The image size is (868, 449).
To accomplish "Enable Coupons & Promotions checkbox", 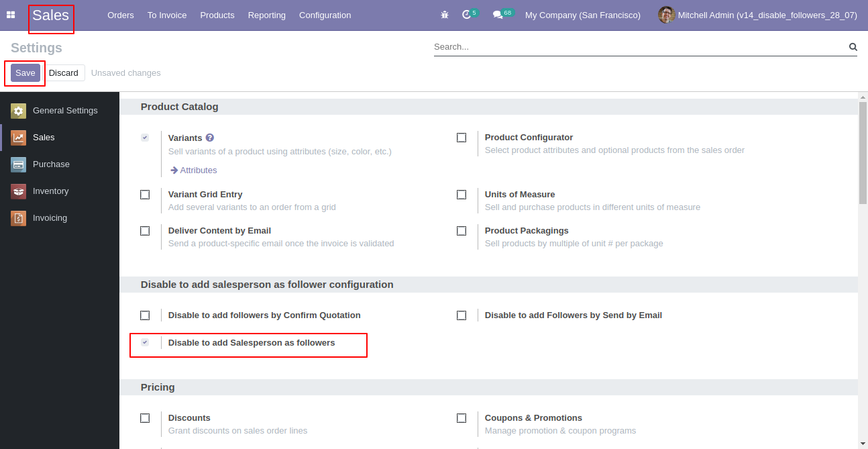I will click(462, 418).
